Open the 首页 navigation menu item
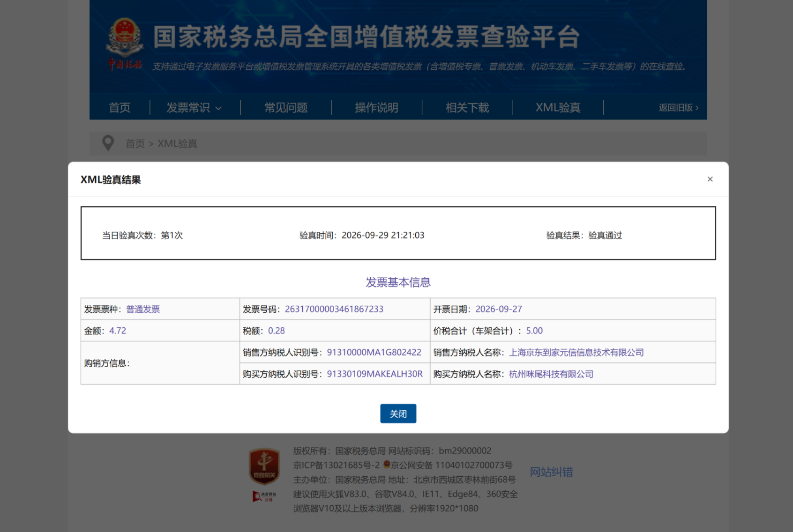793x532 pixels. (x=120, y=107)
